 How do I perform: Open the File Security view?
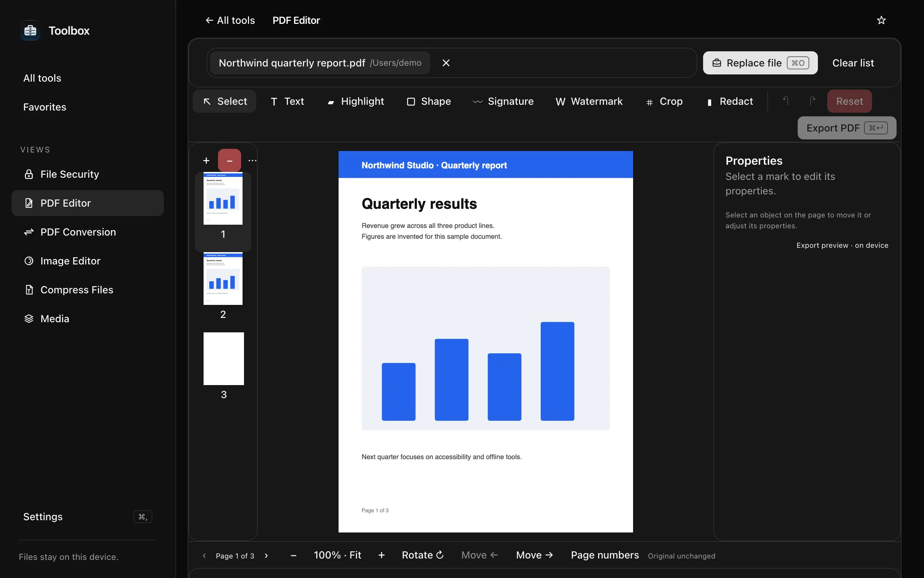88,174
